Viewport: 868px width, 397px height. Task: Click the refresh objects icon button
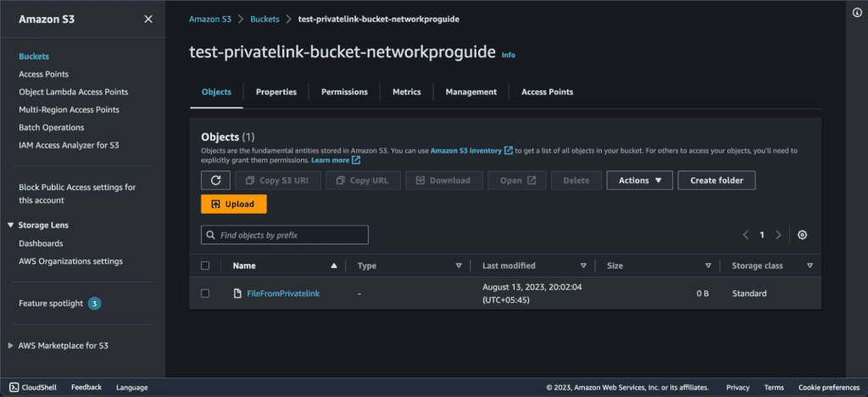coord(216,181)
